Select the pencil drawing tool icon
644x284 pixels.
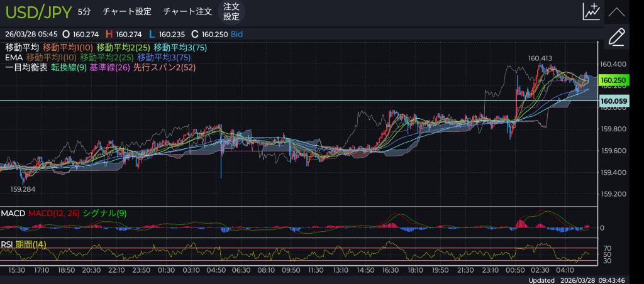tap(617, 37)
